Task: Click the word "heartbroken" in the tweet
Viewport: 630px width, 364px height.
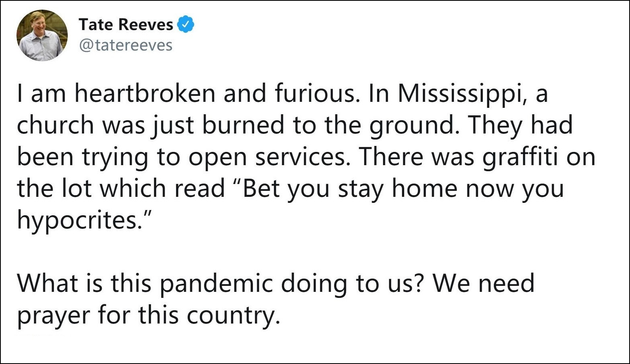Action: click(x=145, y=93)
